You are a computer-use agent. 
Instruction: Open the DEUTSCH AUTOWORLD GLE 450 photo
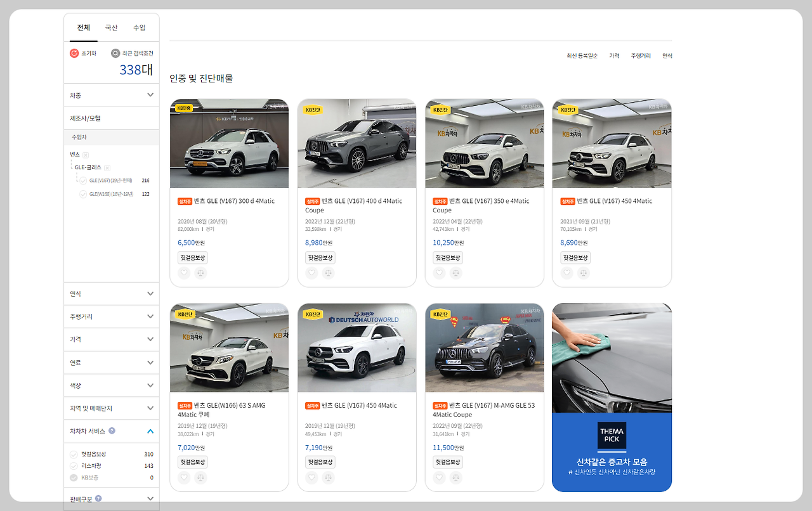pyautogui.click(x=357, y=347)
